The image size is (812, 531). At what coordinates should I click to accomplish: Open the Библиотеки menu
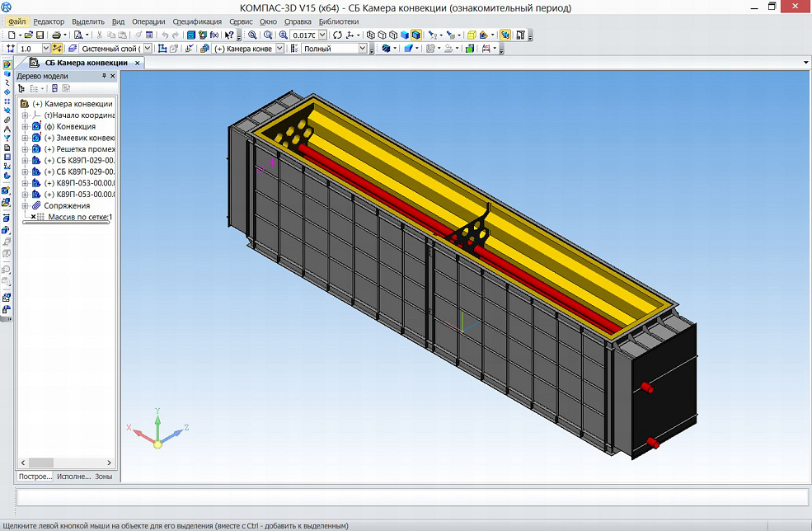pyautogui.click(x=338, y=21)
